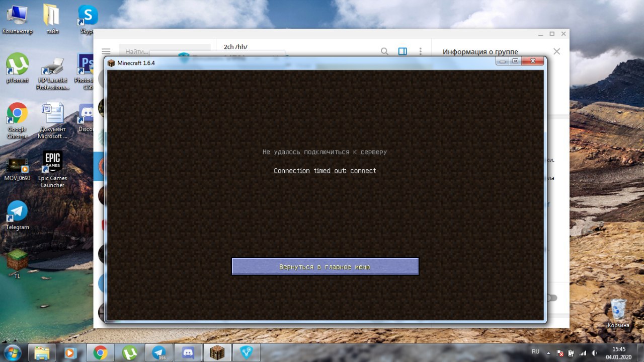644x362 pixels.
Task: Open the volume control in tray
Action: click(x=594, y=353)
